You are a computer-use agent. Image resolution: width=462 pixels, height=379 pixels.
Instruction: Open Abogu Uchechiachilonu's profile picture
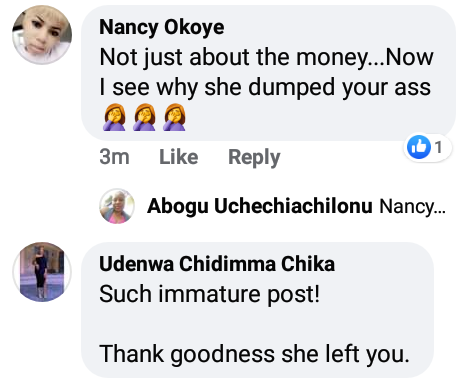click(117, 206)
